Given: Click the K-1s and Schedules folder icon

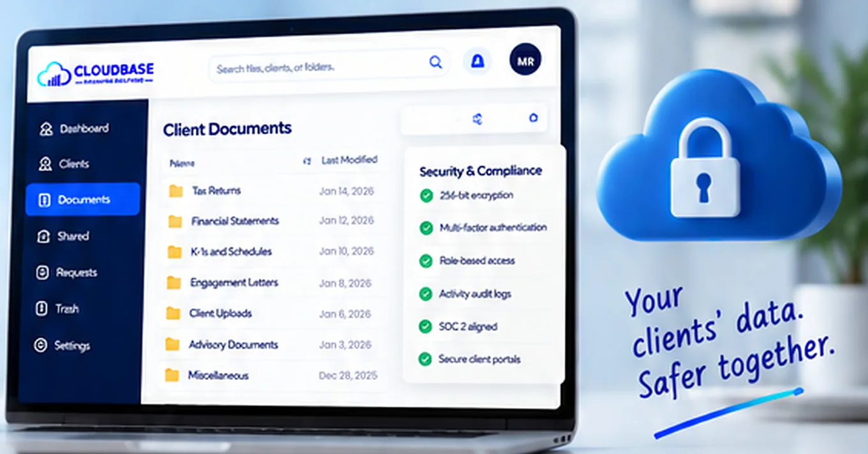Looking at the screenshot, I should pos(174,252).
